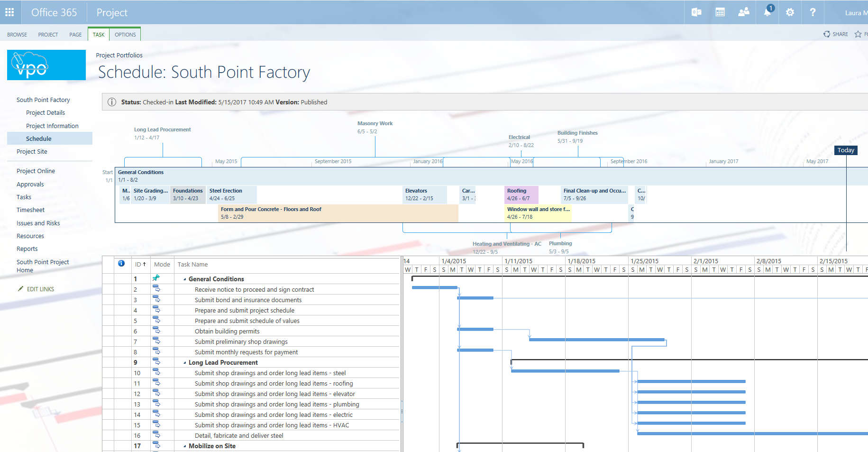This screenshot has width=868, height=452.
Task: Collapse the Mobilize on Site group
Action: [185, 446]
